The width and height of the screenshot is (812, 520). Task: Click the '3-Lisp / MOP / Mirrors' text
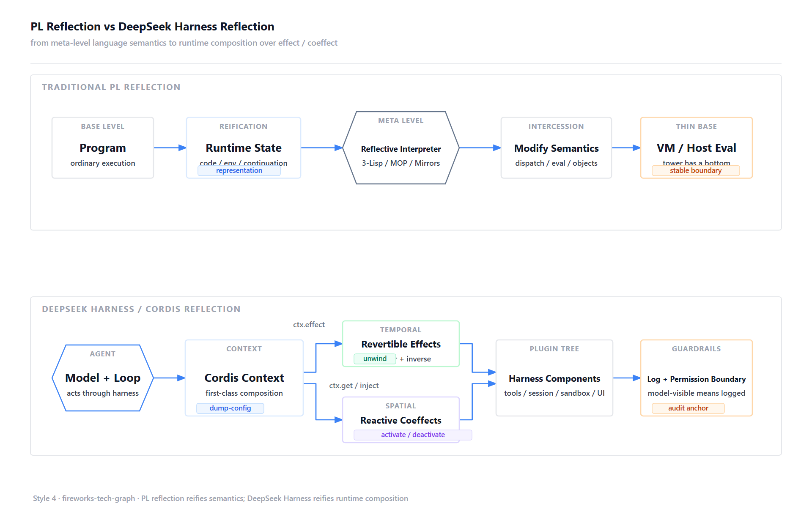(401, 163)
